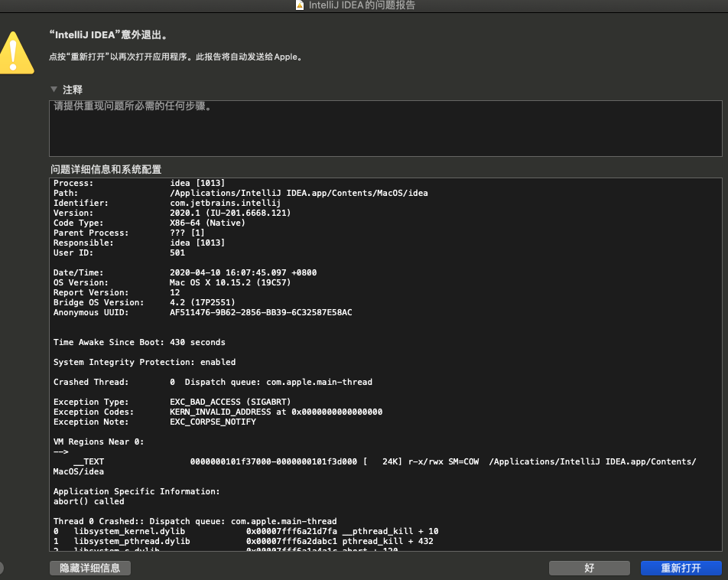Click the 'VM Regions Near 0:' line
Screen dimensions: 728x580
click(x=99, y=442)
